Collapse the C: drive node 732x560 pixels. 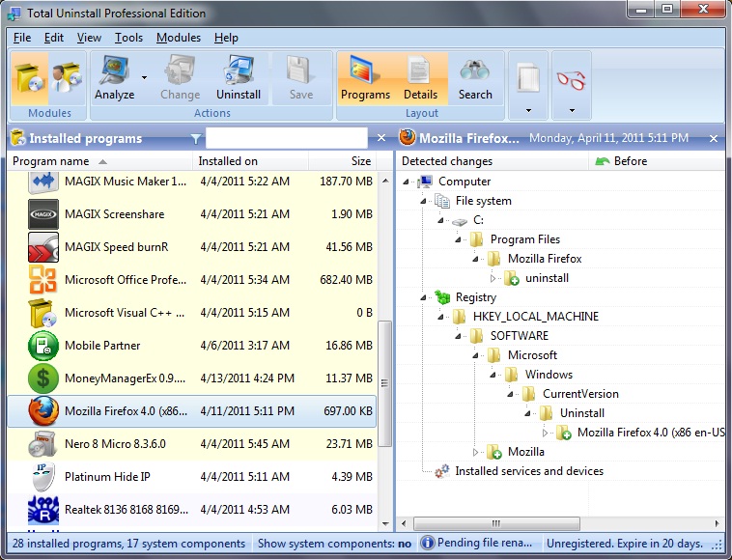440,220
